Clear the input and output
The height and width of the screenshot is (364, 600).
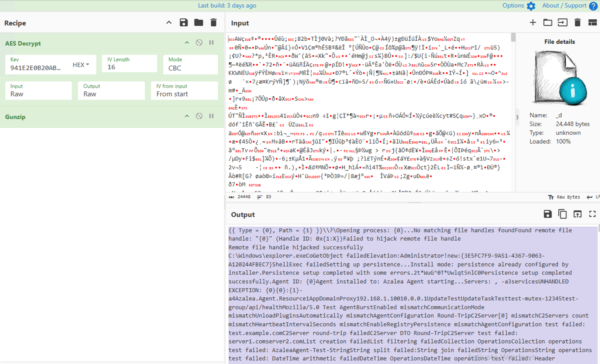577,23
